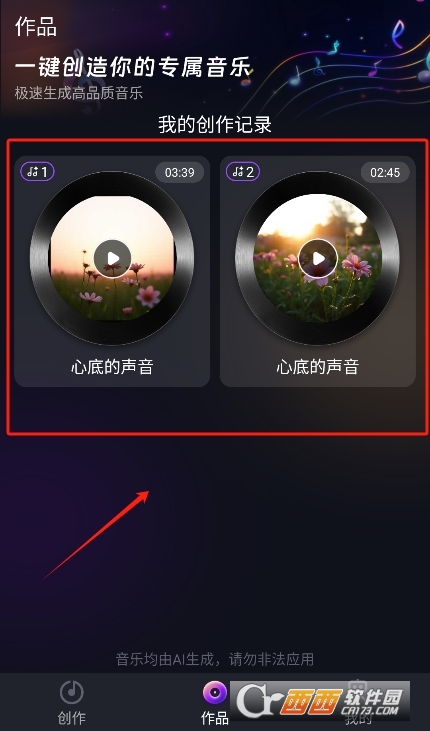This screenshot has height=731, width=430.
Task: Tap the second 心底的声音 title text
Action: coord(318,367)
